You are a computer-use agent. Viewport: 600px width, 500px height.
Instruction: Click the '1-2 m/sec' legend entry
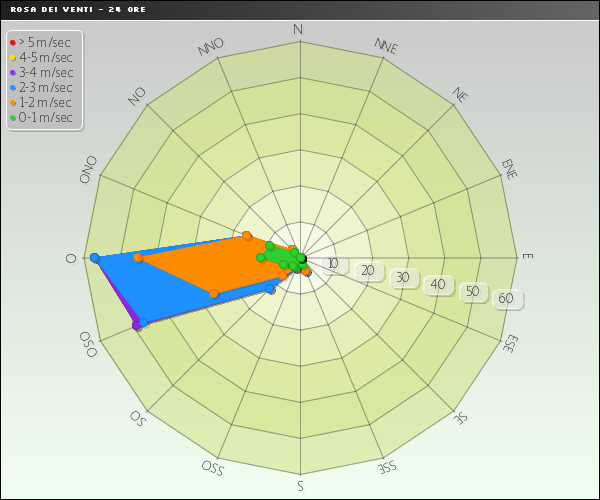[41, 103]
